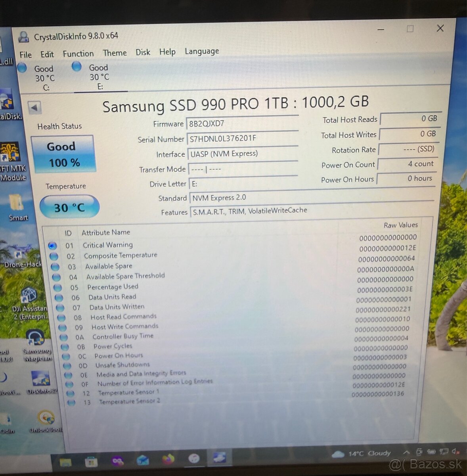Click the Raw Values column header
The image size is (467, 476).
pyautogui.click(x=400, y=225)
